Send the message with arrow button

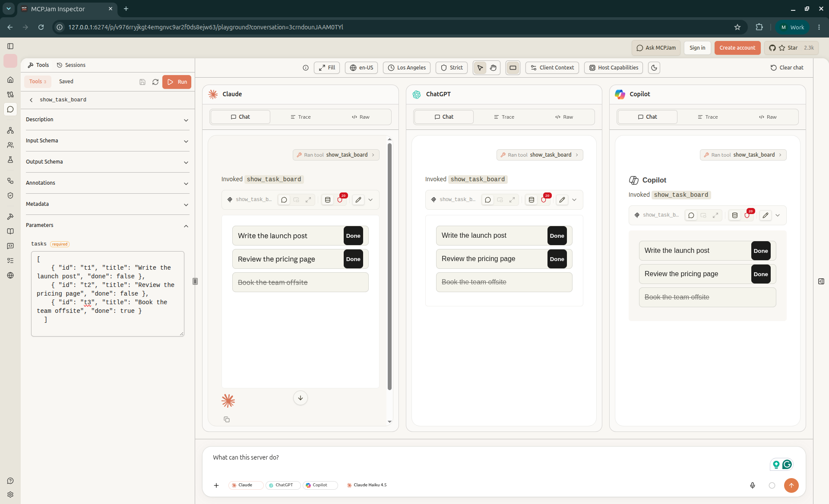click(x=791, y=485)
